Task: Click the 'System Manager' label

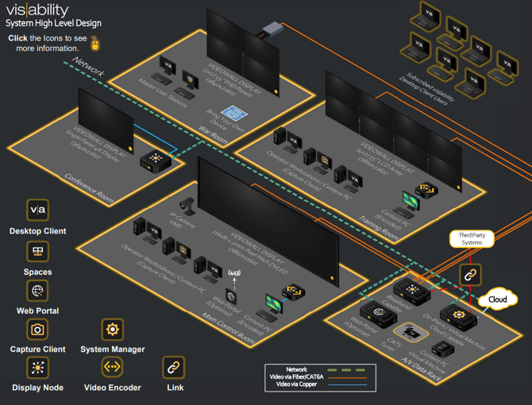Action: (112, 349)
